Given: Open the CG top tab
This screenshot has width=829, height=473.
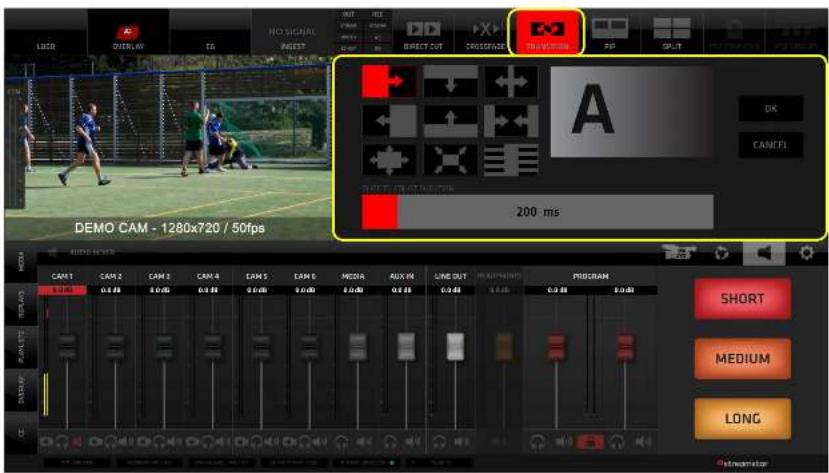Looking at the screenshot, I should (210, 32).
